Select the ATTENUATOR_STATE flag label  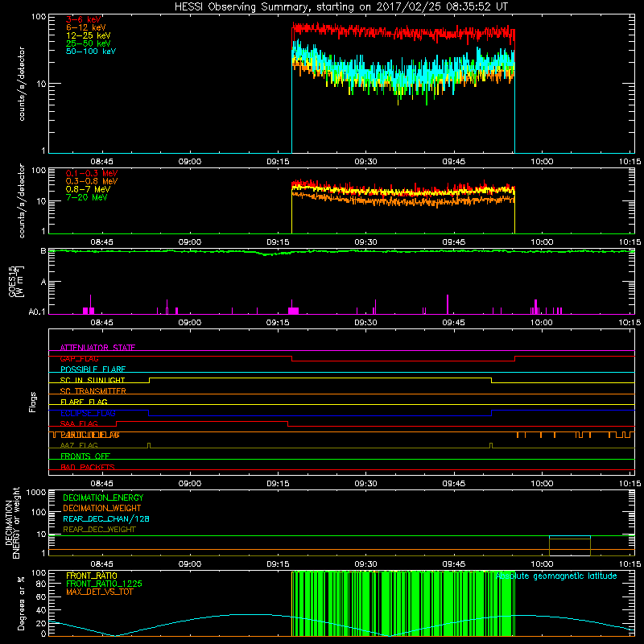tap(97, 348)
